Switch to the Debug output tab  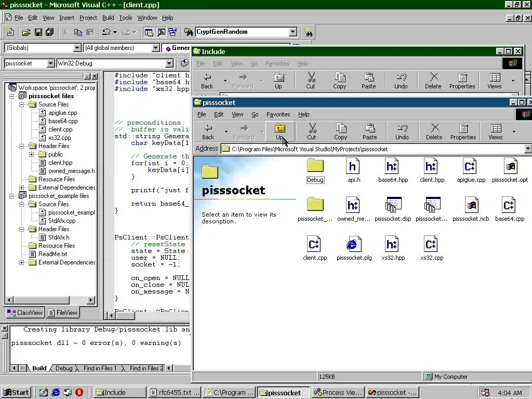tap(64, 368)
